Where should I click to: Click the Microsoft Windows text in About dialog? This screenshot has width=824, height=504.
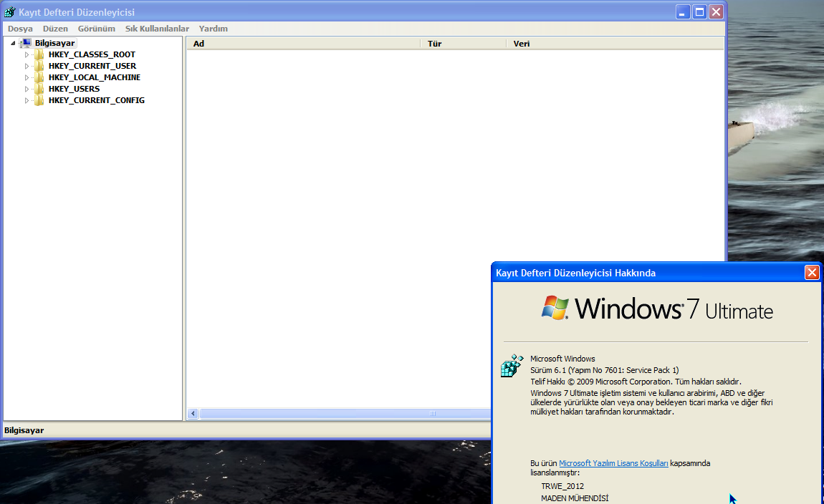562,359
